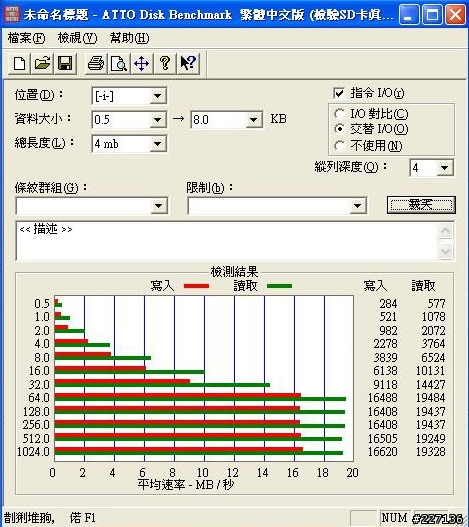The height and width of the screenshot is (527, 469).
Task: Click the 32.0 row read value 14427
Action: pyautogui.click(x=431, y=384)
